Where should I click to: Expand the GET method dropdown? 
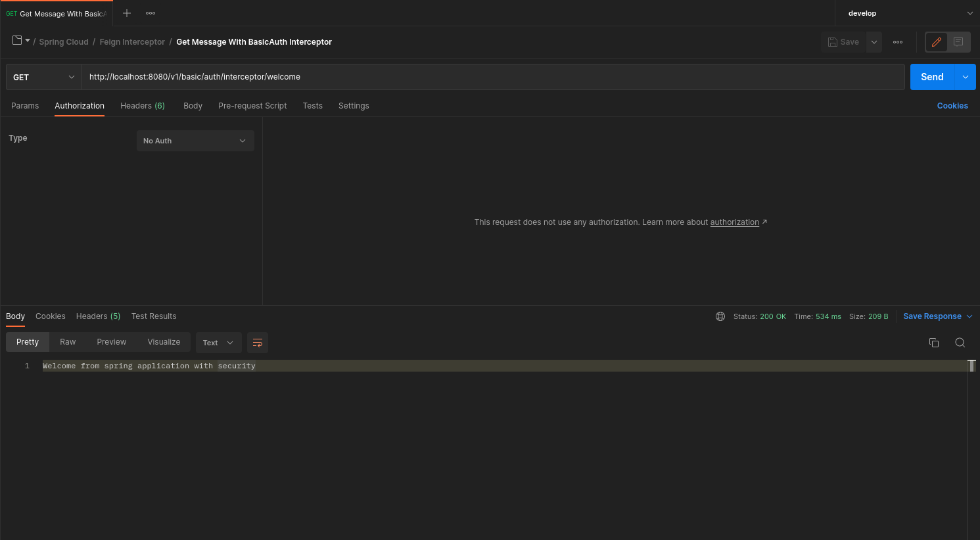coord(43,77)
